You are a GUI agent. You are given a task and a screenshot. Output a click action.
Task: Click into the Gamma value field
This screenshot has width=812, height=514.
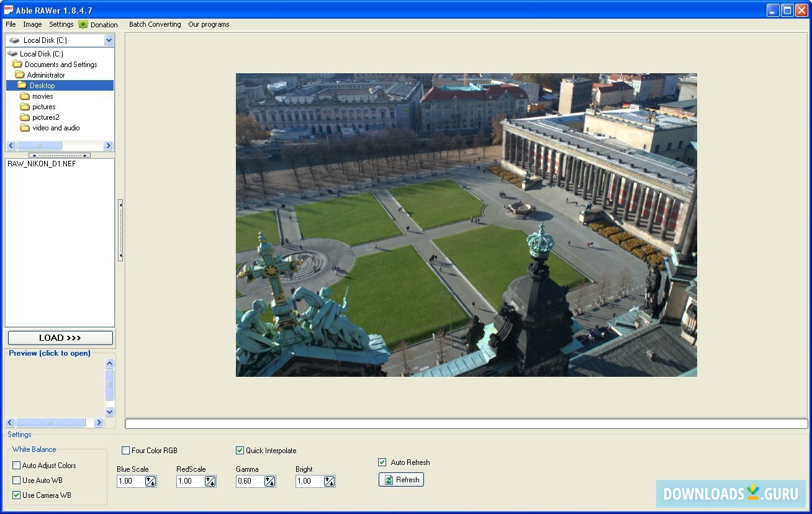click(x=250, y=481)
